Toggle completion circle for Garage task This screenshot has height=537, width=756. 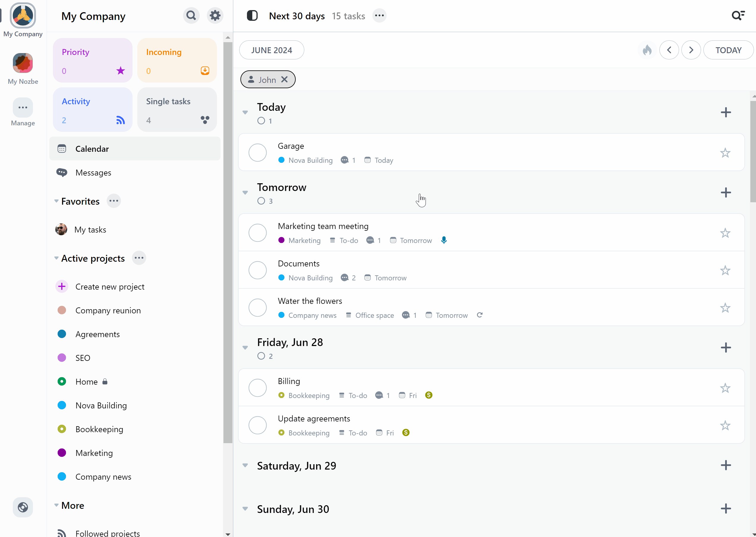click(x=258, y=152)
